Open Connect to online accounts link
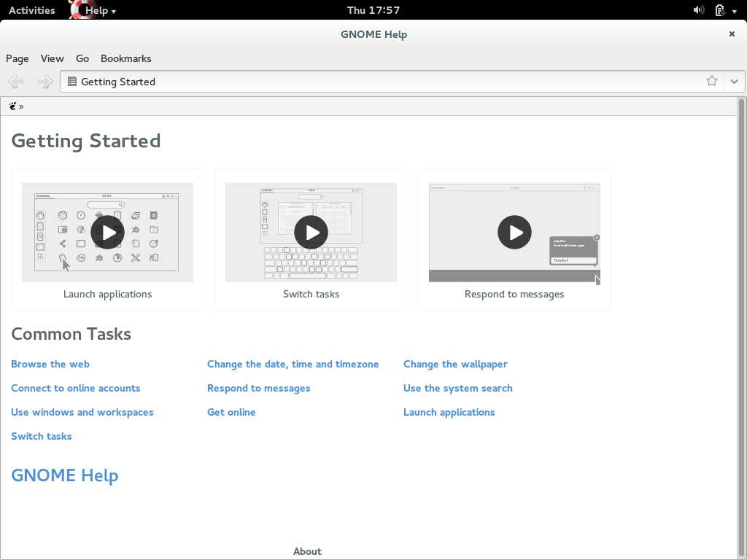Image resolution: width=747 pixels, height=560 pixels. tap(75, 388)
